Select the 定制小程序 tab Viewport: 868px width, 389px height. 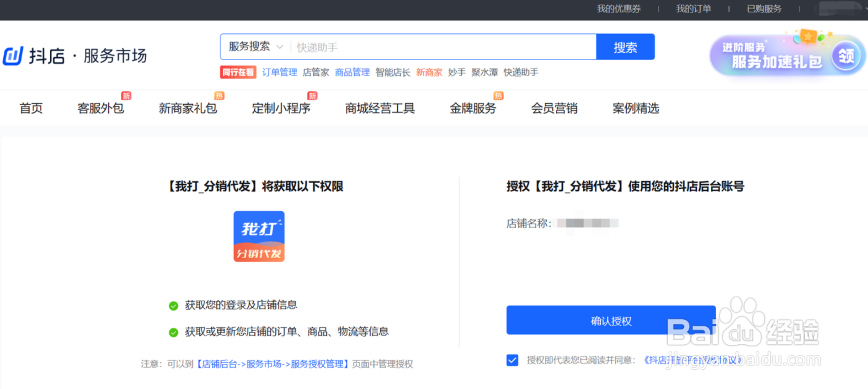click(x=281, y=108)
